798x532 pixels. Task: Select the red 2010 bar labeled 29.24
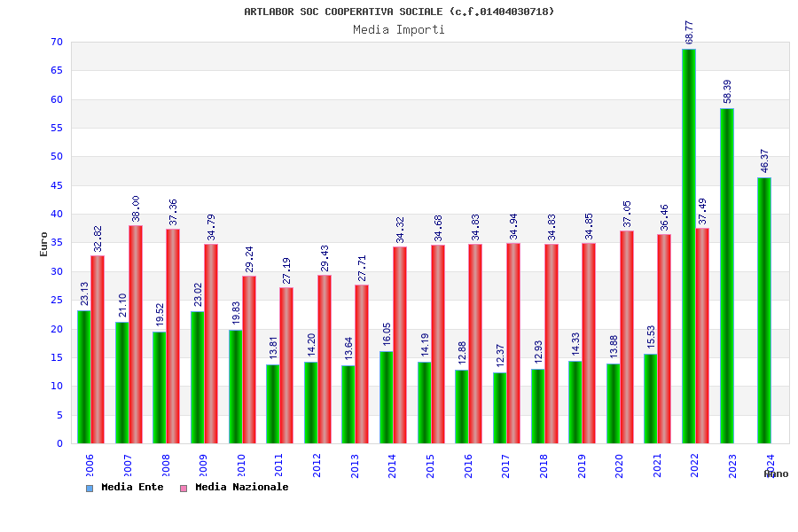point(249,359)
